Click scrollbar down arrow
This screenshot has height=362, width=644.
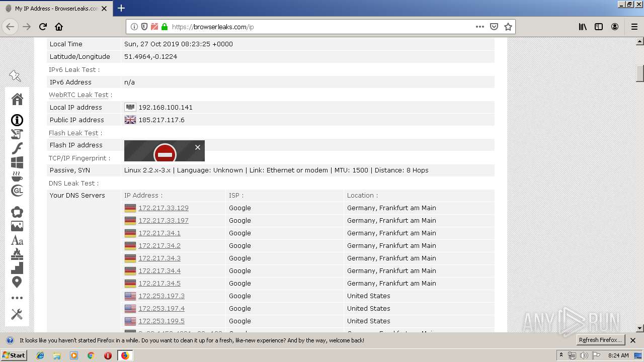tap(640, 328)
